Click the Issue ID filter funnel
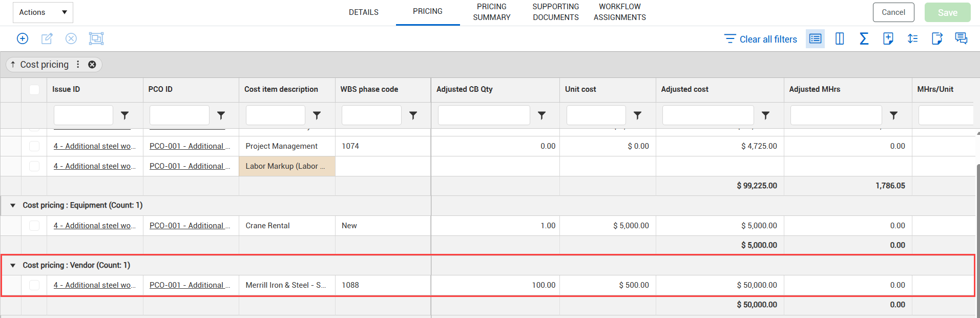The width and height of the screenshot is (980, 318). [x=124, y=115]
